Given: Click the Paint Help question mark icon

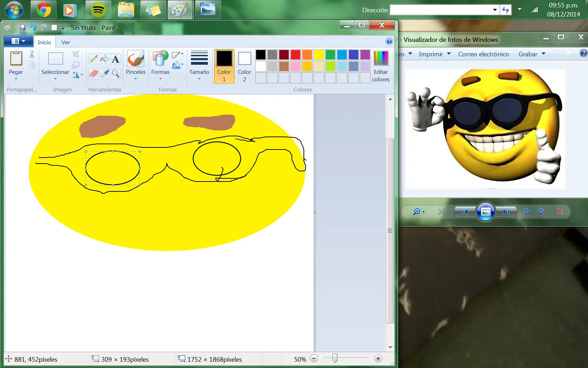Looking at the screenshot, I should pyautogui.click(x=389, y=41).
